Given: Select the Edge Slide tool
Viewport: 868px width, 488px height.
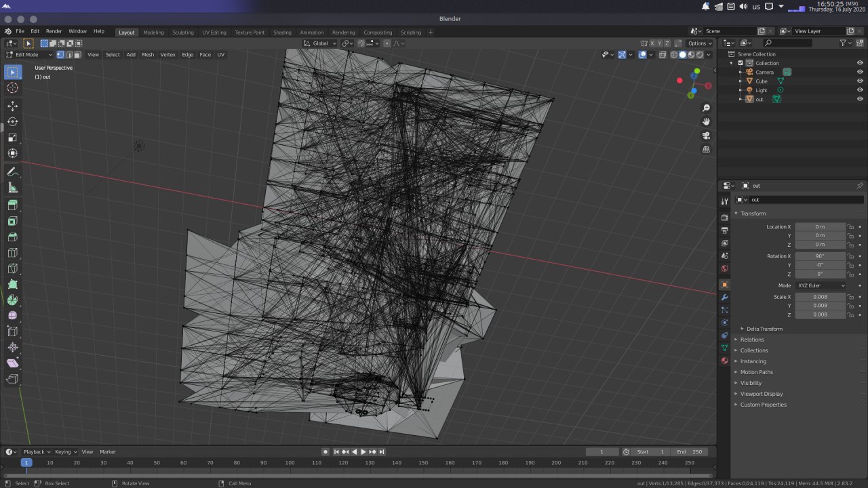Looking at the screenshot, I should [13, 331].
